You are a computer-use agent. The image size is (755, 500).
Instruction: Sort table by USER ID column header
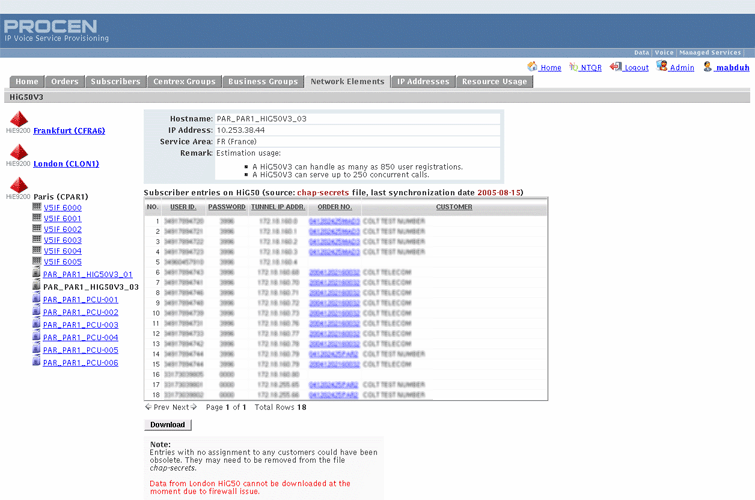[183, 207]
